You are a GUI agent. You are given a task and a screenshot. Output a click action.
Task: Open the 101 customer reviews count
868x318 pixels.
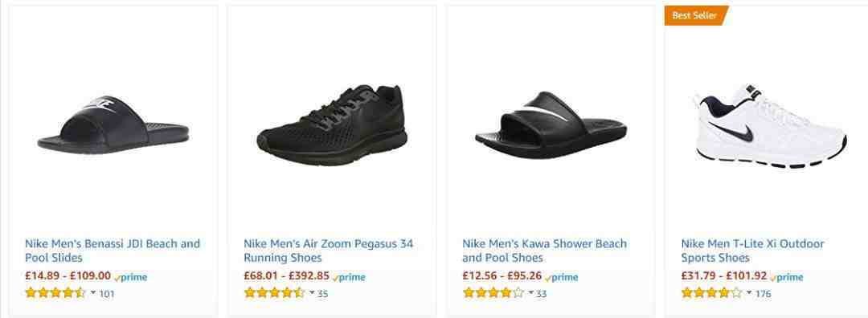point(106,294)
